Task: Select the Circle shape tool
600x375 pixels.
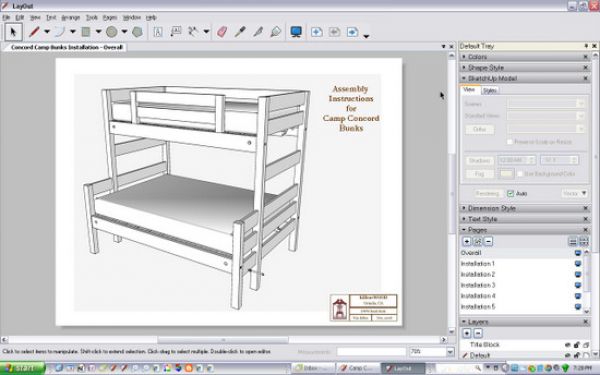Action: point(111,32)
